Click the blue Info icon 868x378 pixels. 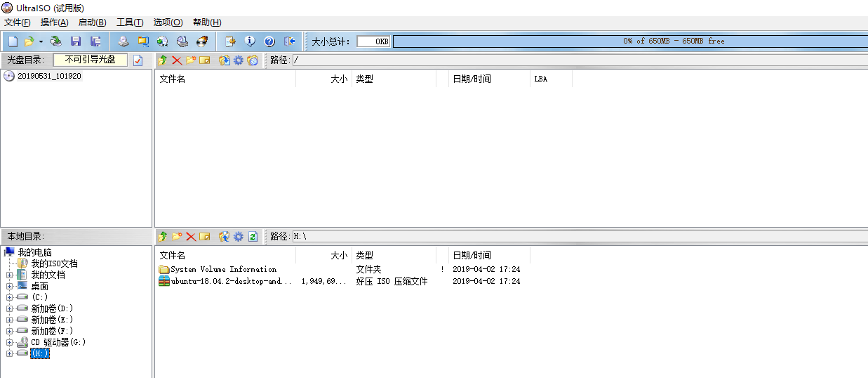[249, 41]
